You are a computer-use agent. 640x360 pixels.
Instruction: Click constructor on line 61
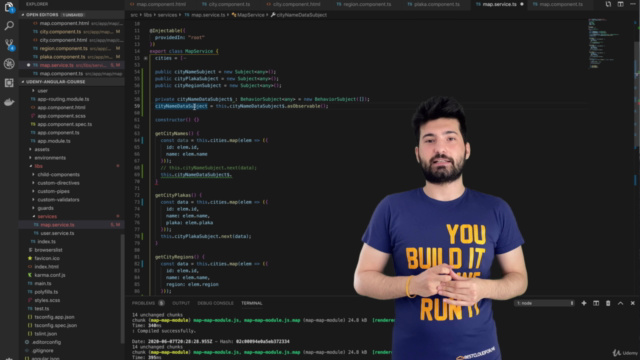click(x=170, y=120)
